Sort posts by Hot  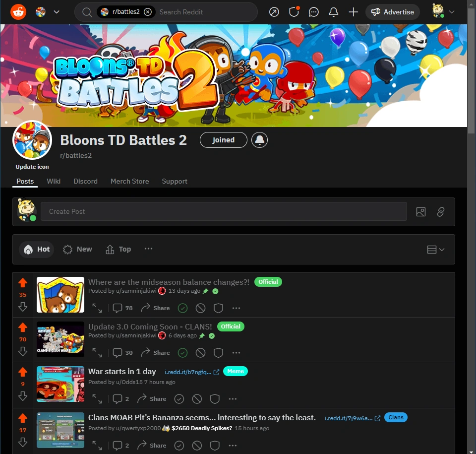[x=36, y=250]
